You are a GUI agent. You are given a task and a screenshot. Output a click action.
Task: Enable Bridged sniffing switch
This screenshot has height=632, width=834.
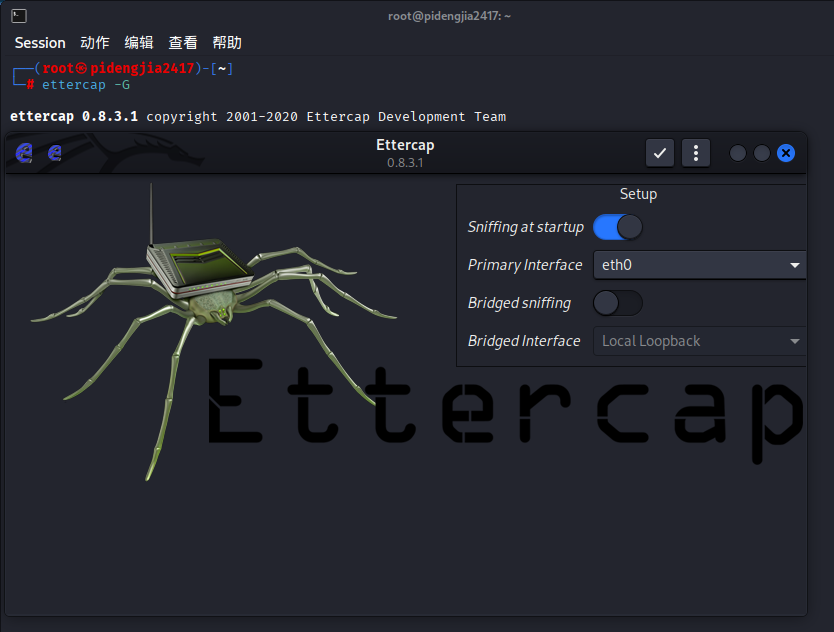(x=618, y=303)
